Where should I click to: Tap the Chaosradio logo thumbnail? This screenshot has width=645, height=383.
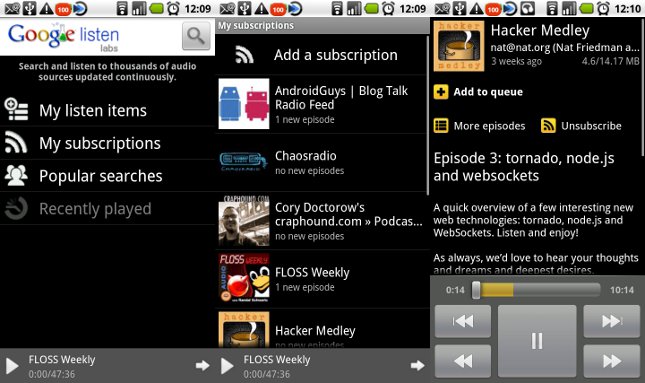[244, 162]
